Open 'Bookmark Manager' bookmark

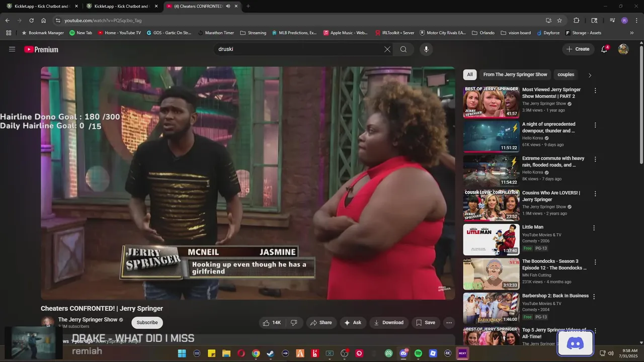click(43, 33)
